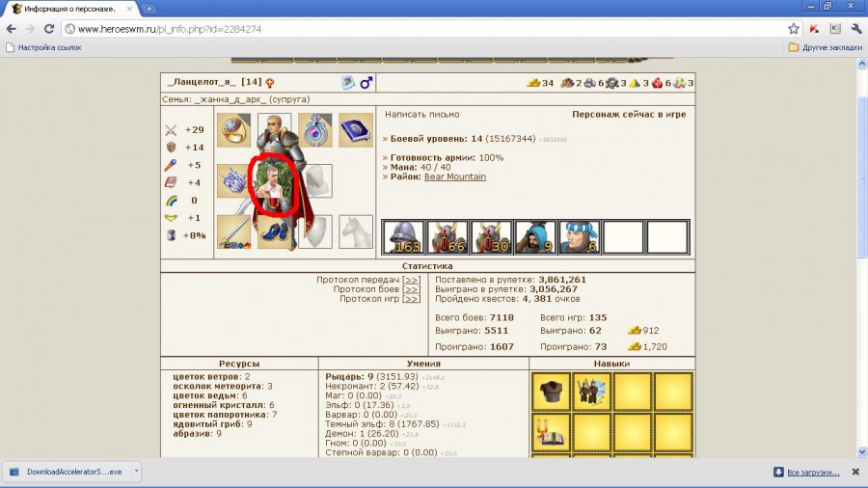Expand the 'Протокол игр' [>>] link
Viewport: 868px width, 488px height.
pos(412,299)
